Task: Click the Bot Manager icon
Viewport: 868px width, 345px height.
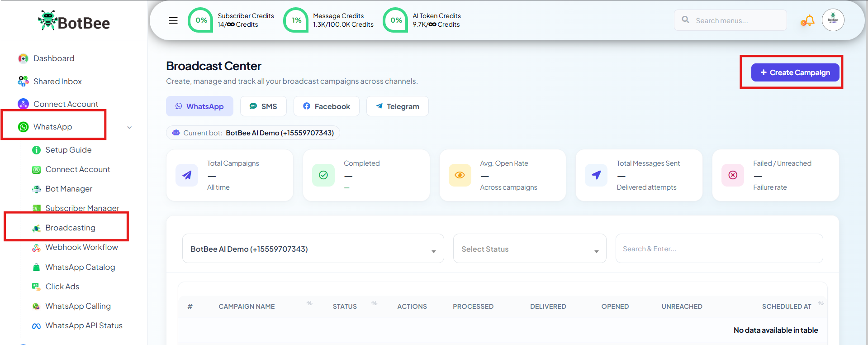Action: point(37,189)
